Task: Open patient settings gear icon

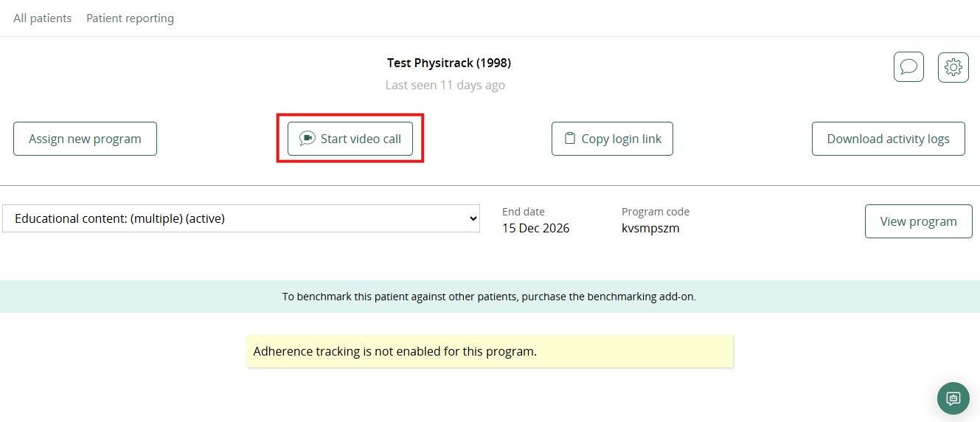Action: click(953, 67)
